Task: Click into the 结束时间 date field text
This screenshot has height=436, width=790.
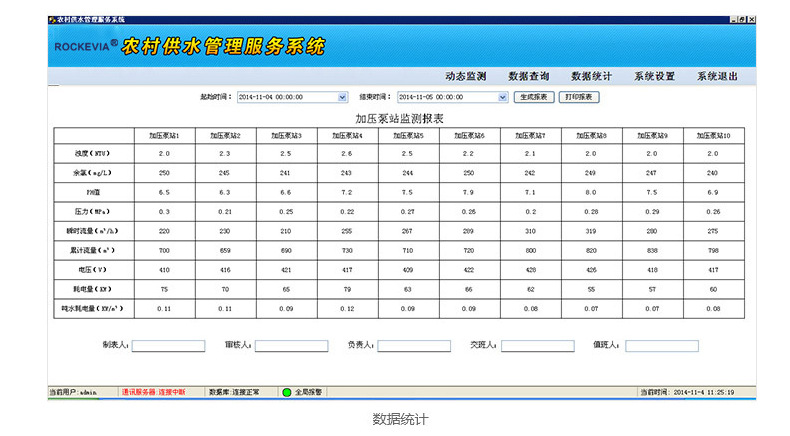Action: tap(447, 97)
